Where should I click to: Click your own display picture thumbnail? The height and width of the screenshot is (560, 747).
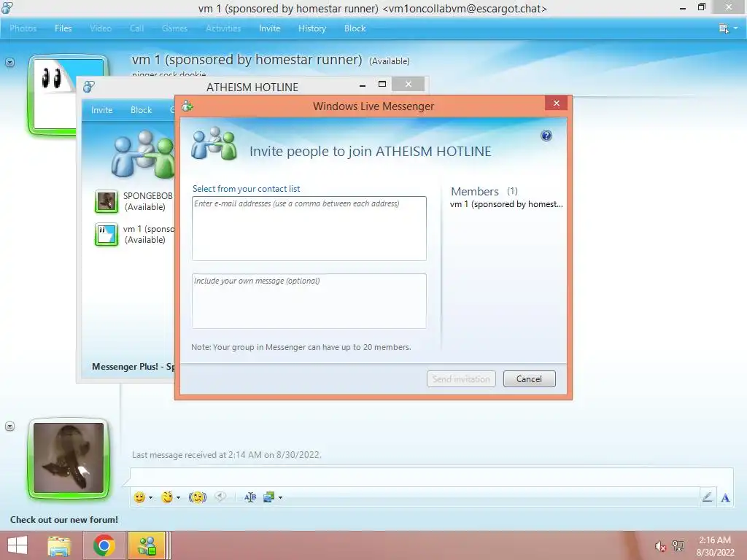(69, 458)
